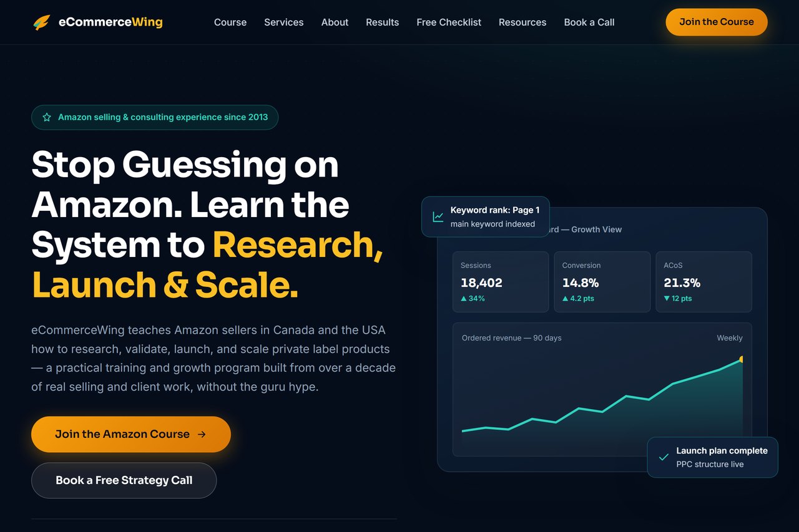This screenshot has width=799, height=532.
Task: Open the Course menu item
Action: point(230,22)
